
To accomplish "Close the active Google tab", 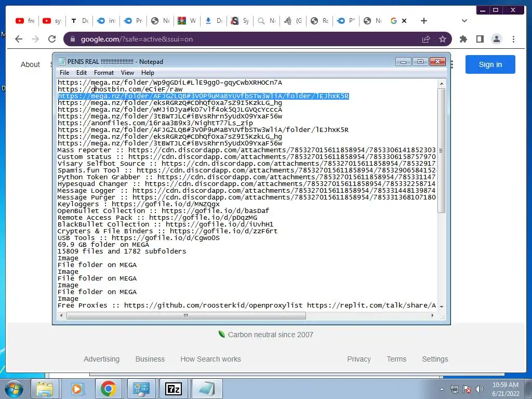I will point(404,21).
